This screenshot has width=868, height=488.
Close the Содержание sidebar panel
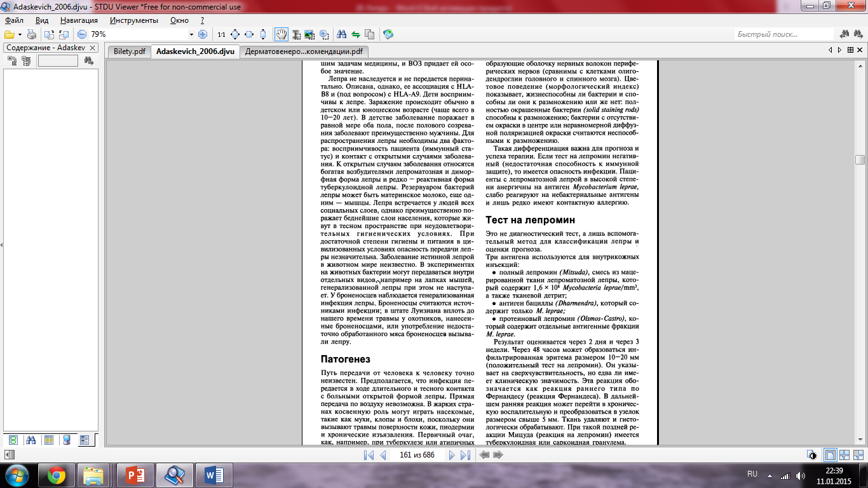(92, 48)
